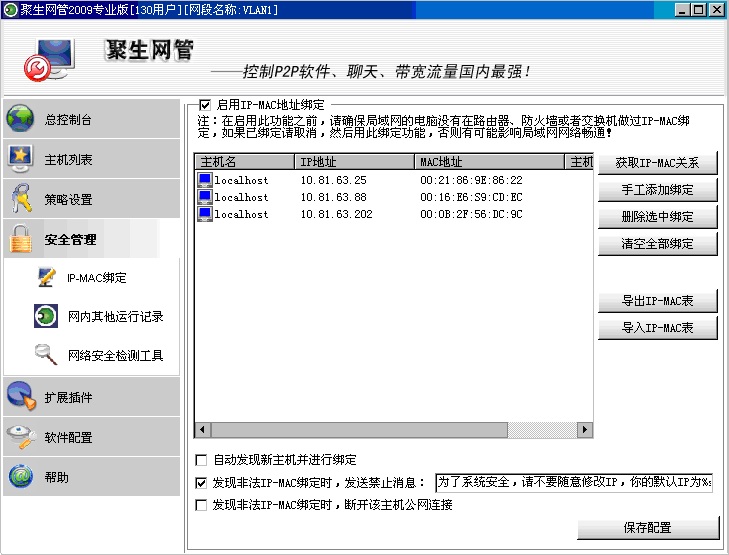Minimize the 聚生网管 window

tap(682, 10)
